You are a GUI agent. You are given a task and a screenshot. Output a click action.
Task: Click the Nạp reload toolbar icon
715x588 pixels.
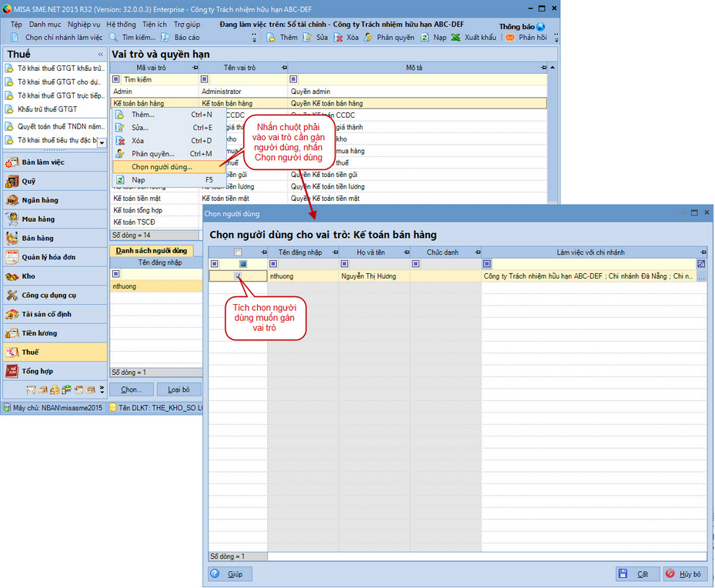click(x=425, y=38)
